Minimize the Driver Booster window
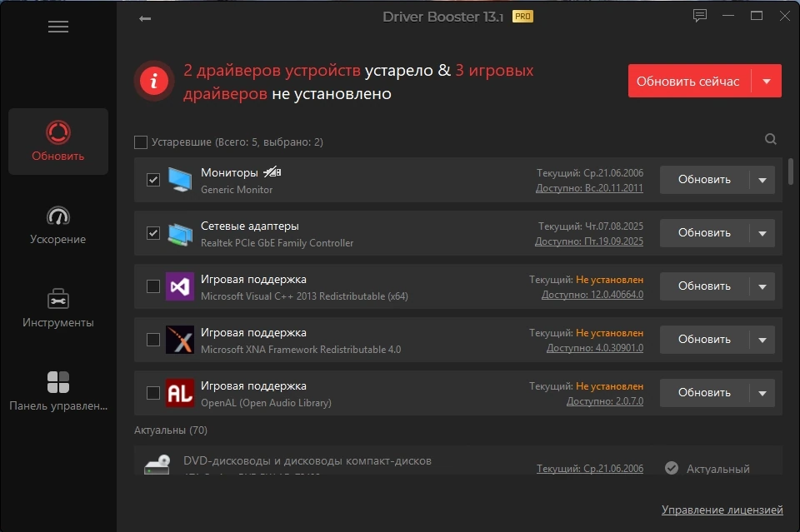The height and width of the screenshot is (532, 800). pyautogui.click(x=728, y=16)
